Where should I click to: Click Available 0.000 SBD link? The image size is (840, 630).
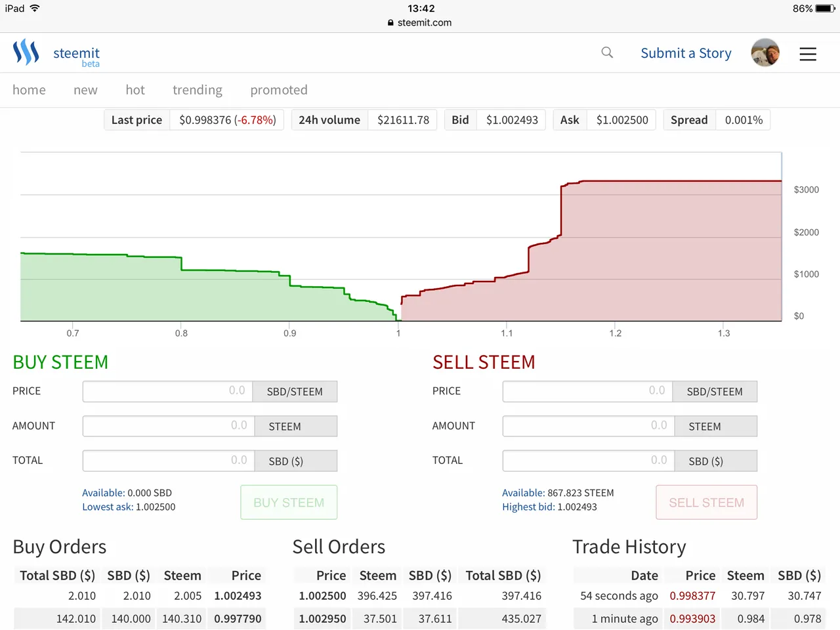(x=127, y=493)
